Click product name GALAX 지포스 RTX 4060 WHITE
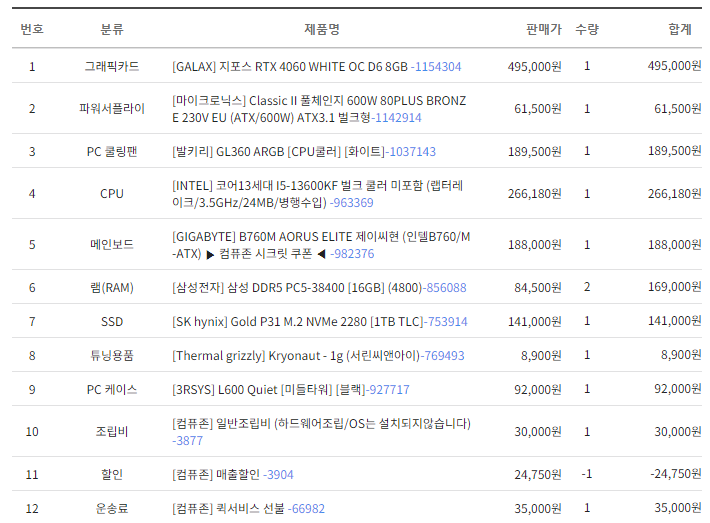 (290, 67)
